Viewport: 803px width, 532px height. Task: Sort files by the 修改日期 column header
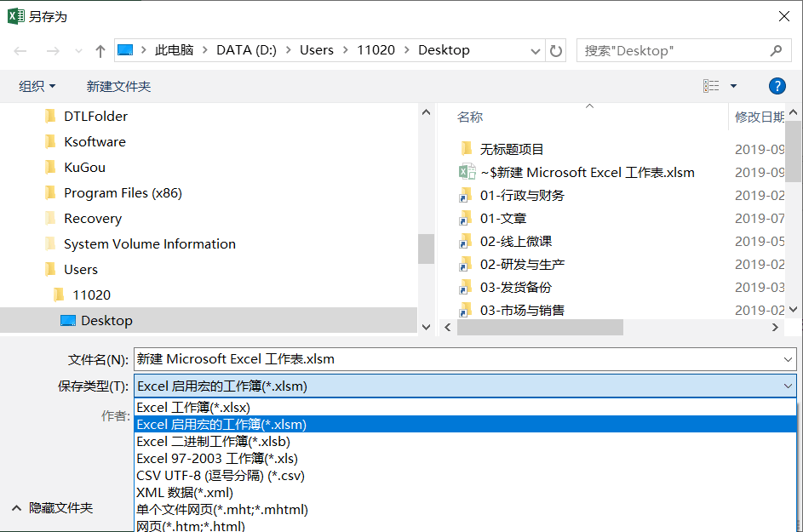[758, 117]
